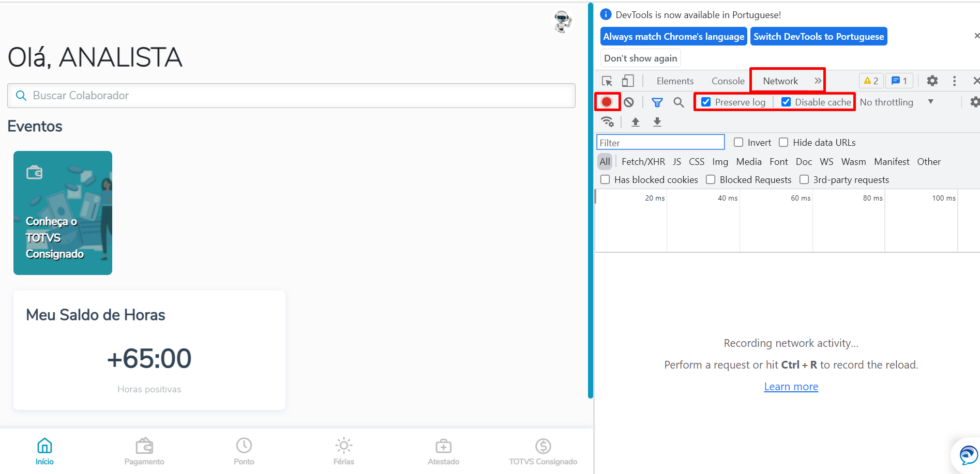Open the network search magnifier
Screen dimensions: 980x474
pos(679,102)
